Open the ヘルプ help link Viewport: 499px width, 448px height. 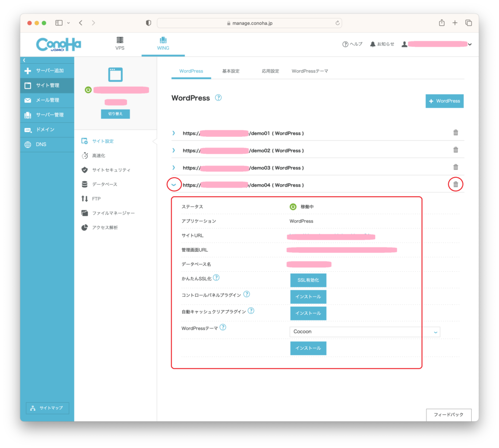[x=352, y=44]
